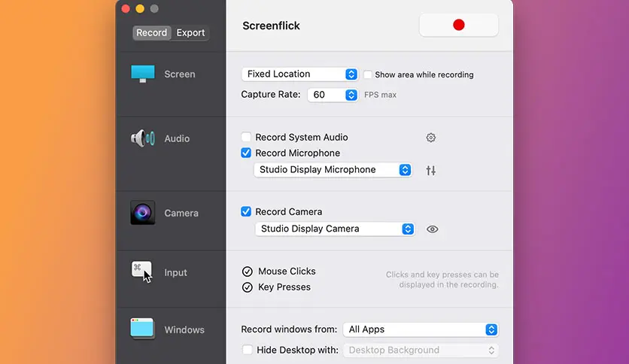Enable Record System Audio checkbox
This screenshot has width=629, height=364.
pos(246,137)
